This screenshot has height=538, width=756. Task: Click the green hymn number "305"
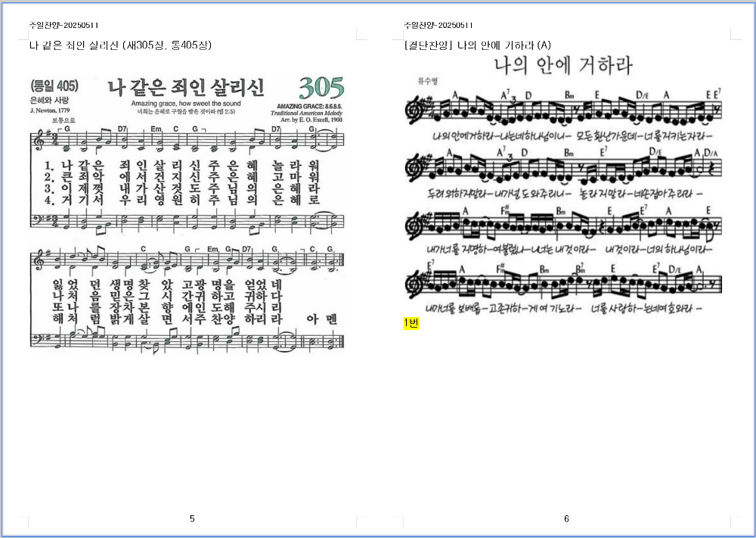[321, 87]
